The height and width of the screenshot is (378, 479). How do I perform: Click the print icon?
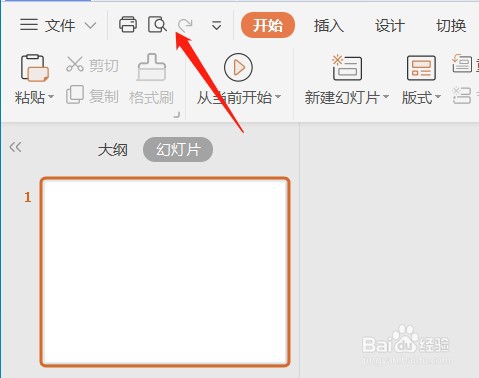(128, 25)
